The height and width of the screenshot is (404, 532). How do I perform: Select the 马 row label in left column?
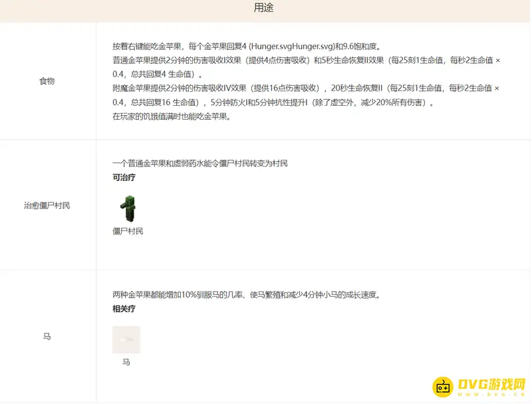point(47,337)
